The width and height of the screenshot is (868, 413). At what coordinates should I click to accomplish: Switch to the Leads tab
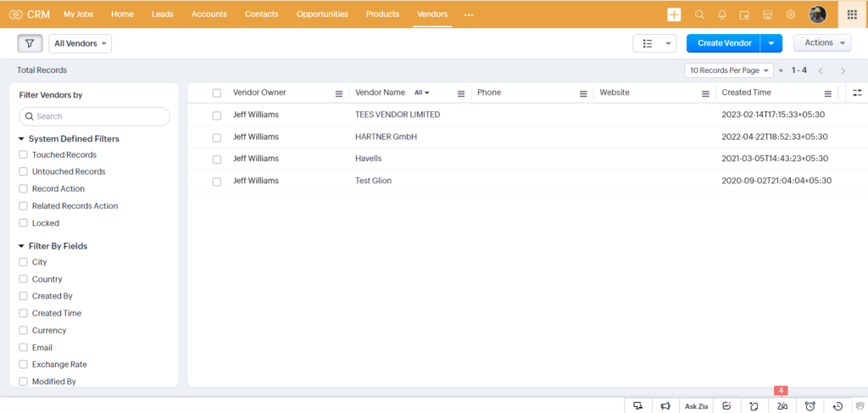point(163,14)
